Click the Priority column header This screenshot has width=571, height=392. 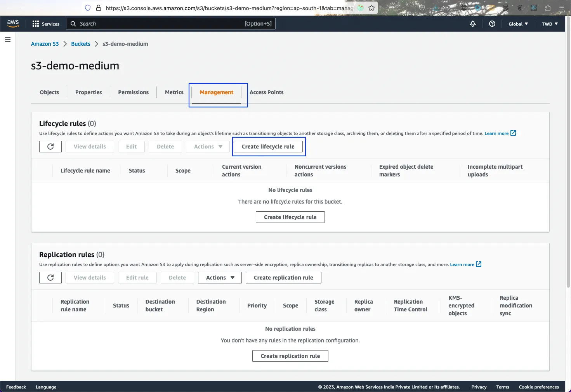pos(257,306)
